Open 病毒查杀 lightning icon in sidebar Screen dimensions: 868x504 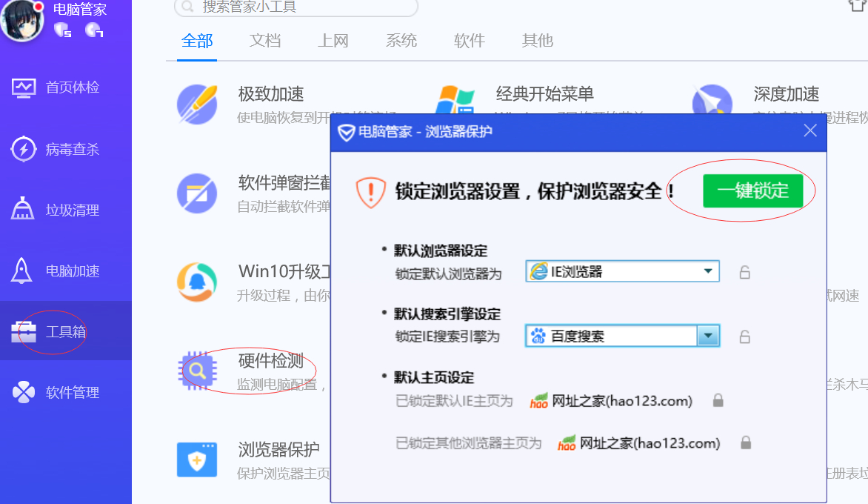click(23, 149)
